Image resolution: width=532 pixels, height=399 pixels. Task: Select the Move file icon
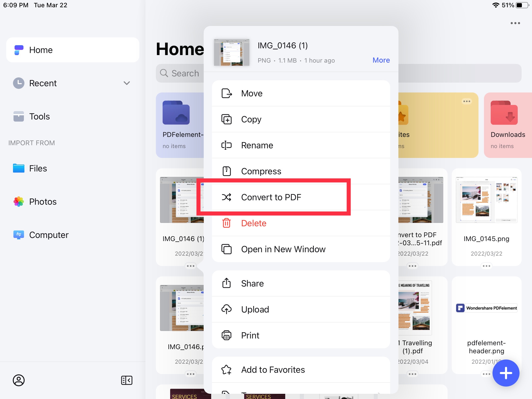tap(227, 93)
